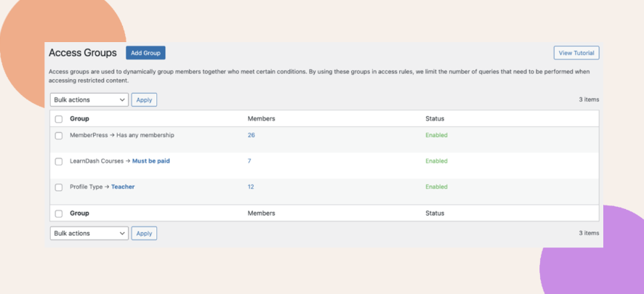
Task: Check the Profile Type Teacher row checkbox
Action: tap(59, 187)
